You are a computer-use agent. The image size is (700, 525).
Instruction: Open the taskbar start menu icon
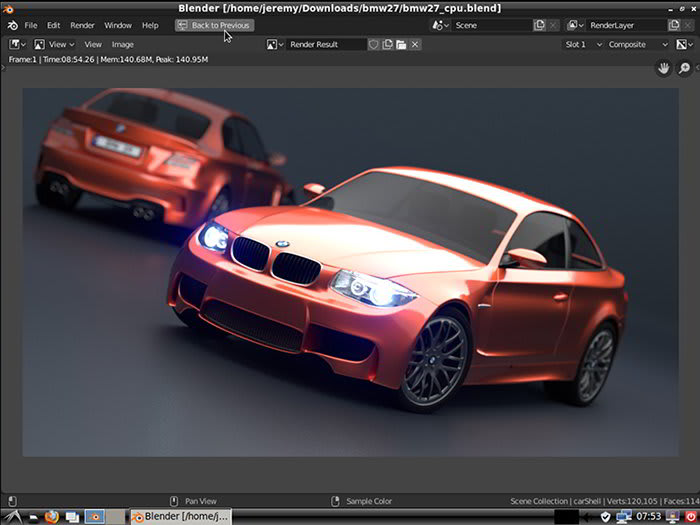click(12, 517)
